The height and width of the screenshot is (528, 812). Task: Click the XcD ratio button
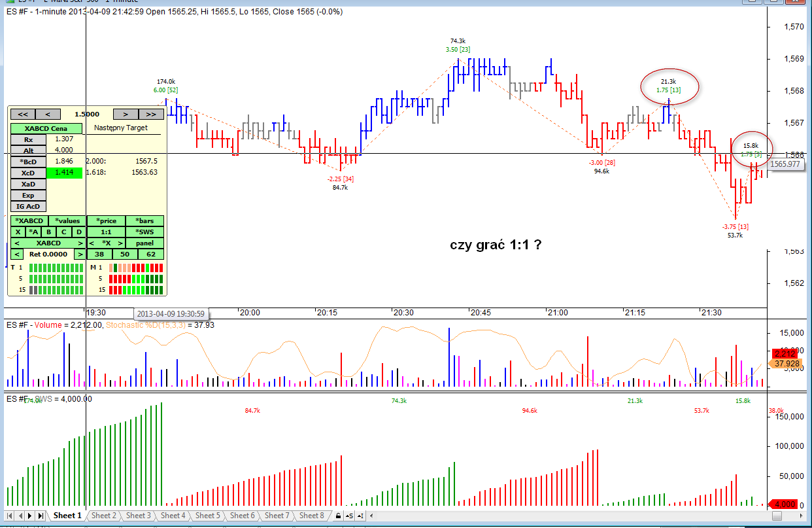tap(28, 173)
